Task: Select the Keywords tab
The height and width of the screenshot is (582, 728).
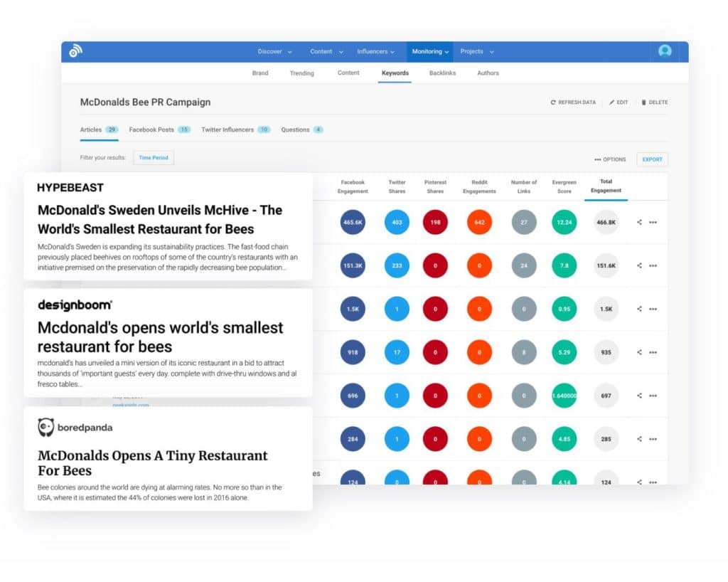Action: (395, 73)
